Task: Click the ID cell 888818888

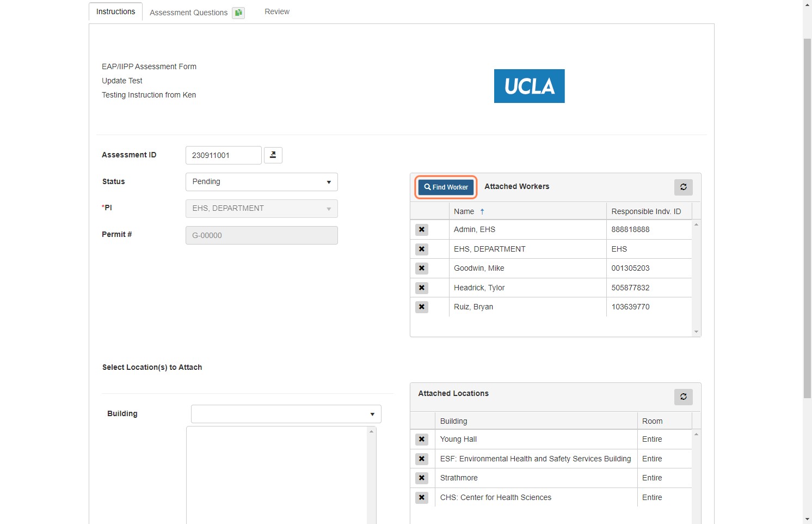Action: (x=649, y=230)
